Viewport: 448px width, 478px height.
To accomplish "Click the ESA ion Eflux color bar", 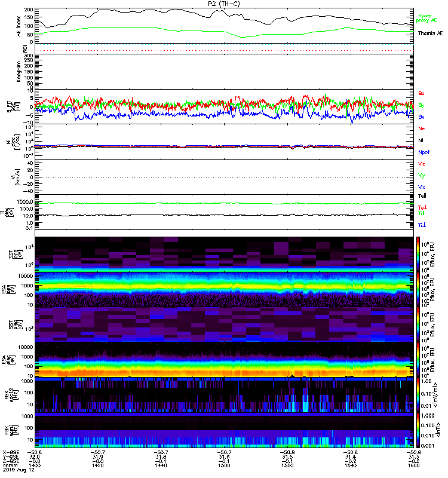I will [418, 289].
